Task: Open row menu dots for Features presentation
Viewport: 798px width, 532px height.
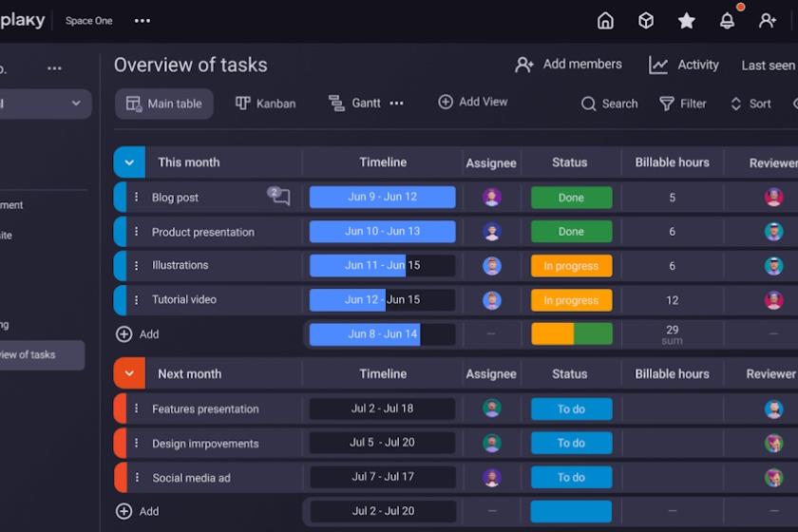Action: pos(137,408)
